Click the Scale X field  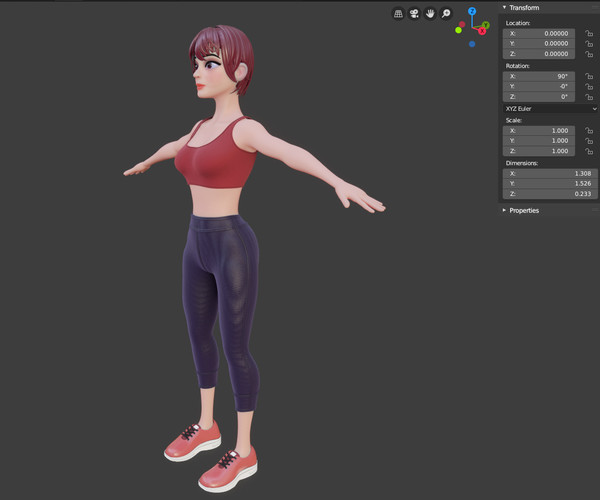[539, 131]
